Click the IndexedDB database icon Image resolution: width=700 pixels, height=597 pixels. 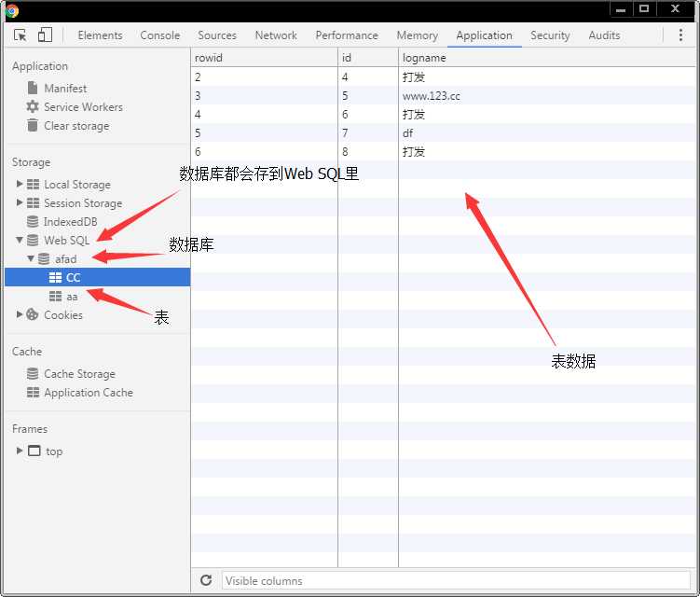point(33,222)
